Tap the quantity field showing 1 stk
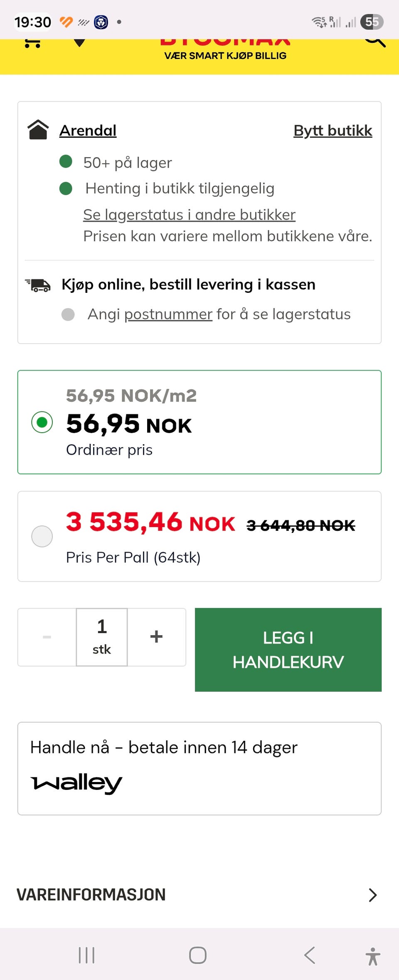The width and height of the screenshot is (399, 980). point(102,637)
